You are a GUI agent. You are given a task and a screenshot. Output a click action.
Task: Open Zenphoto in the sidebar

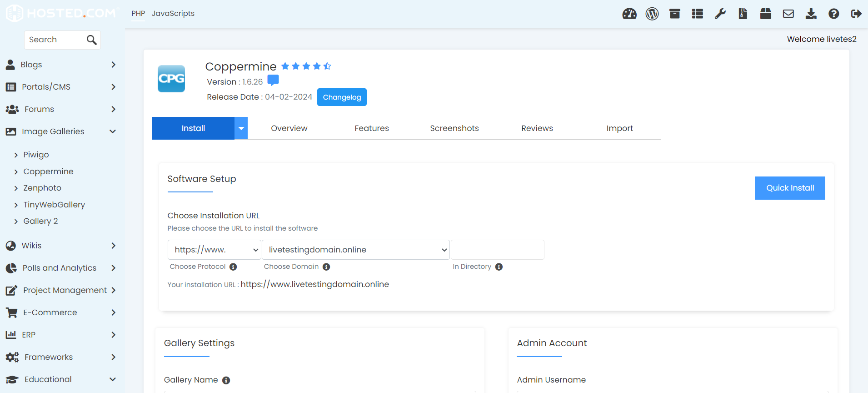click(42, 188)
